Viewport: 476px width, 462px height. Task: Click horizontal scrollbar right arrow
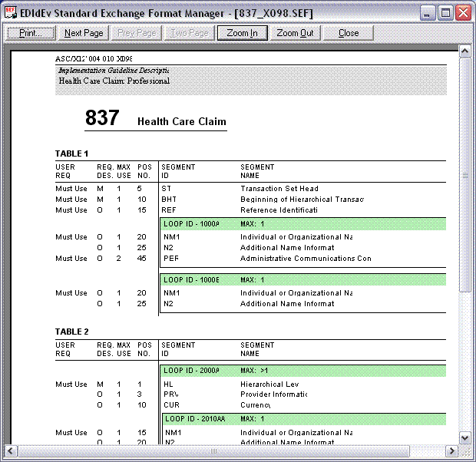pos(451,451)
